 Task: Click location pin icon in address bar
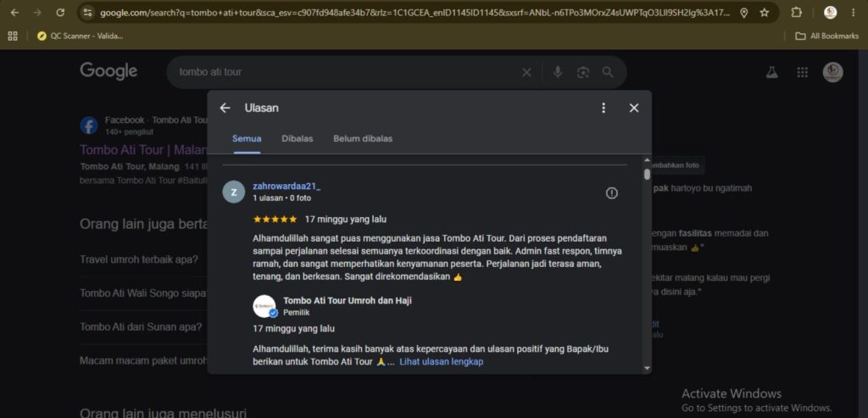[744, 12]
